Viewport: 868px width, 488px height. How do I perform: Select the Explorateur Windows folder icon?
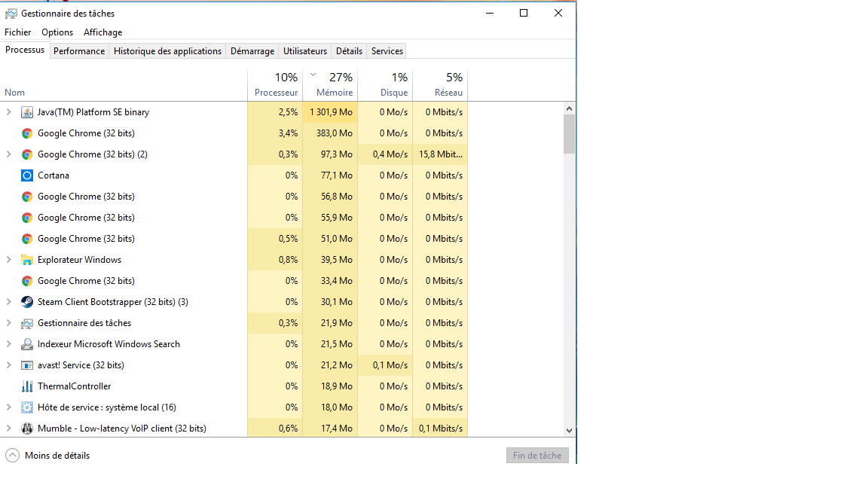(x=26, y=260)
